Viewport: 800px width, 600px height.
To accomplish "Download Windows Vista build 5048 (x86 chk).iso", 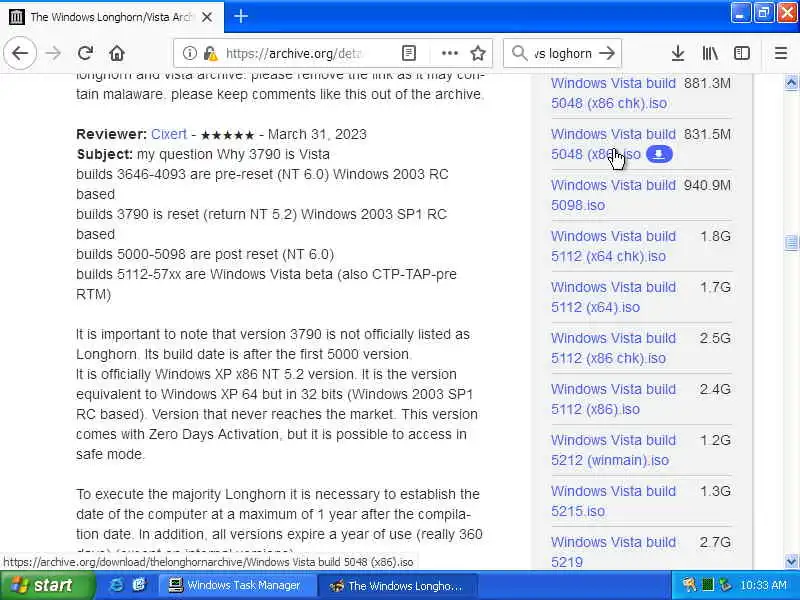I will (x=613, y=93).
